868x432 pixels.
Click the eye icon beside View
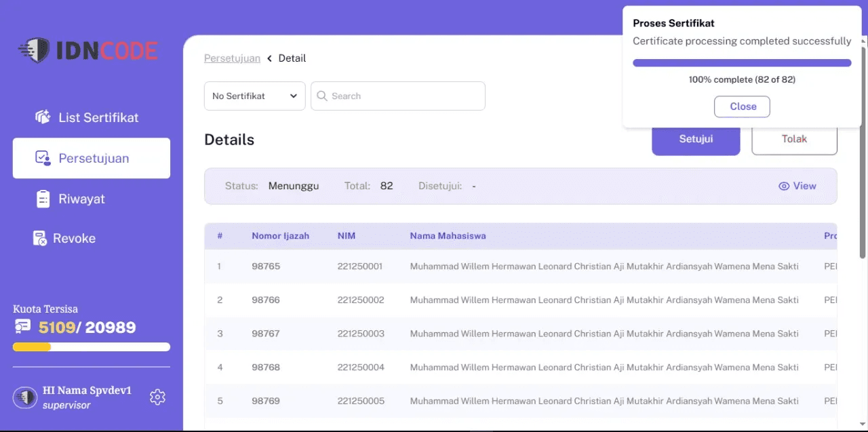784,186
